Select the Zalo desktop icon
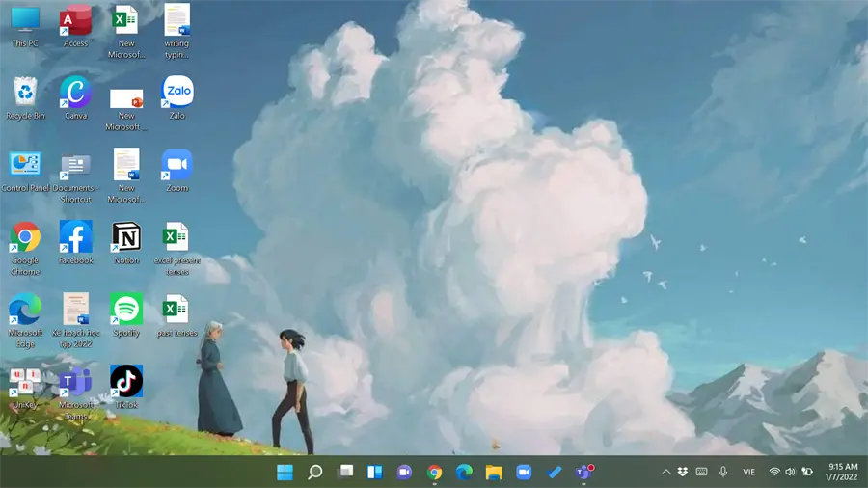868x488 pixels. 177,98
